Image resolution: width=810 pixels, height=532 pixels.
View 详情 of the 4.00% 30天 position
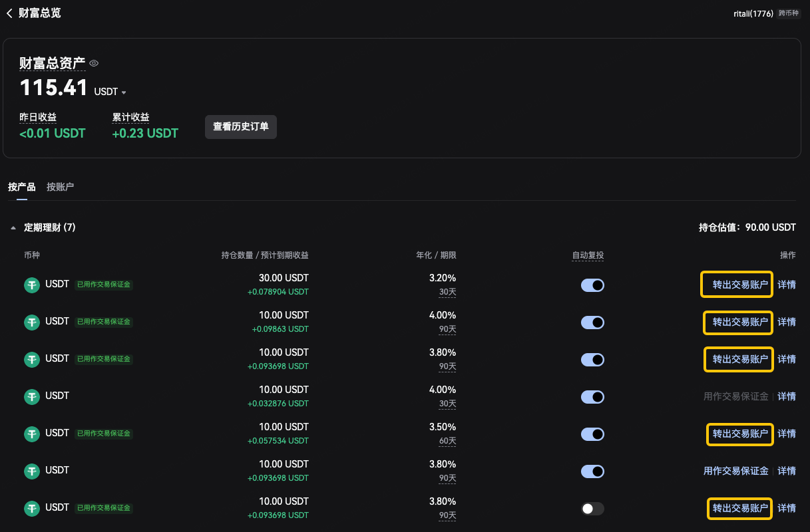coord(787,396)
